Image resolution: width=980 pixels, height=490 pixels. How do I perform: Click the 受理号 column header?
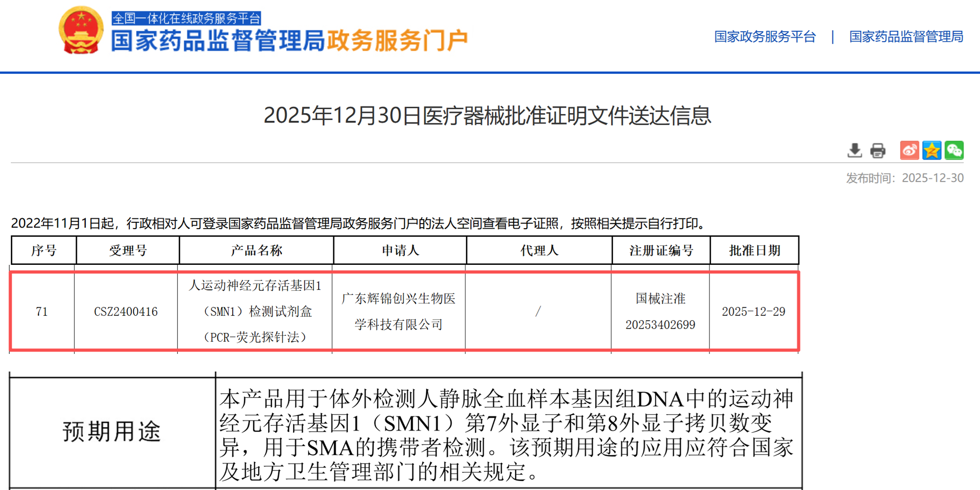coord(128,251)
